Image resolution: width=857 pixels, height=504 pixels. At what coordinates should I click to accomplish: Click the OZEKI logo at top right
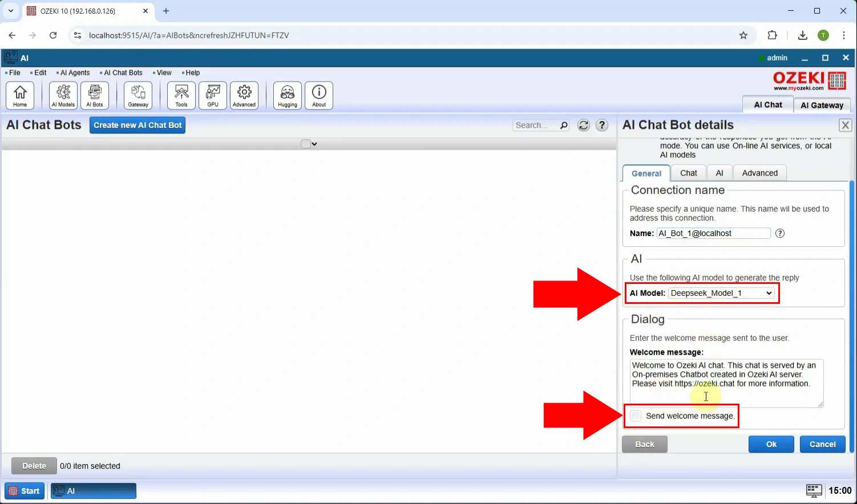point(809,81)
